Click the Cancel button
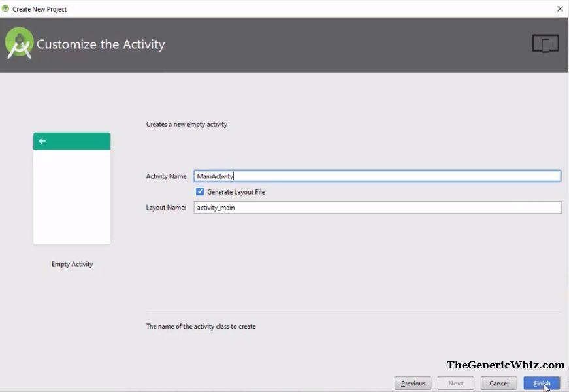 coord(498,384)
